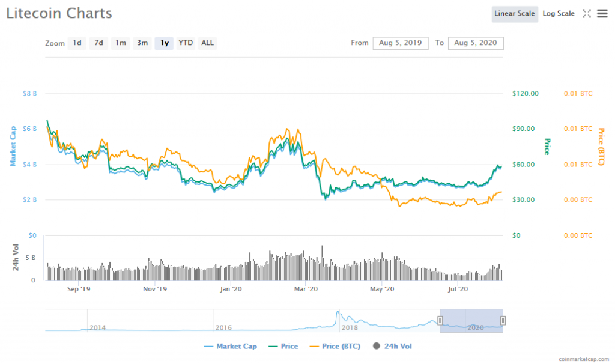This screenshot has width=615, height=364.
Task: Set zoom to 7d
Action: (x=99, y=43)
